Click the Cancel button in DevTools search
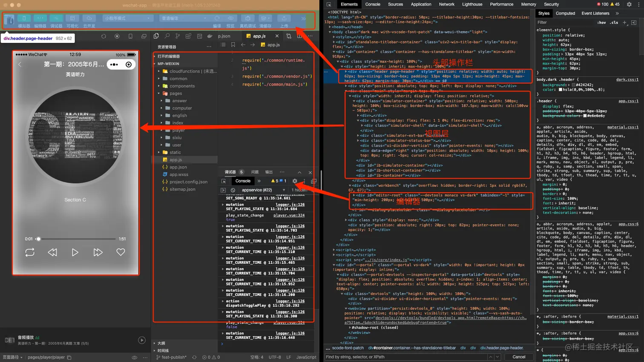Screen dimensions: 644x362 [519, 357]
